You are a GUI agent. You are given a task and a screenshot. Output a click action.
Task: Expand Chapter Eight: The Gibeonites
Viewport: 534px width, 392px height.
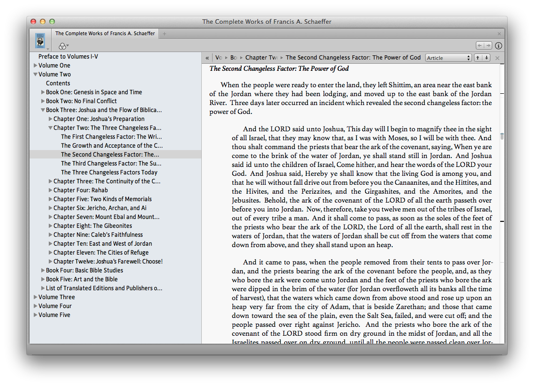pos(50,226)
